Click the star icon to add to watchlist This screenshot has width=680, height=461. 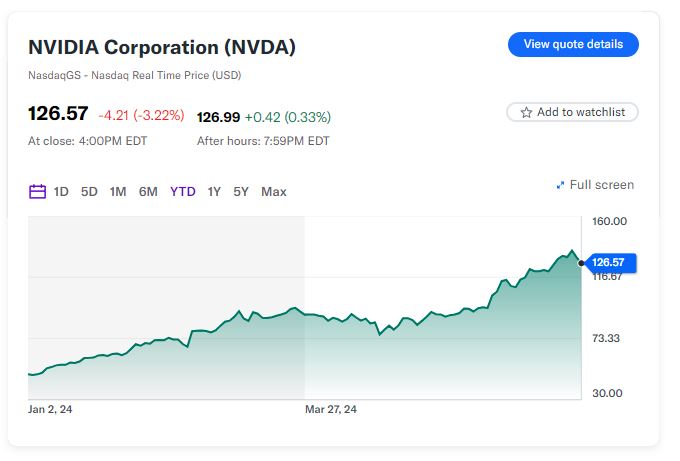point(526,113)
